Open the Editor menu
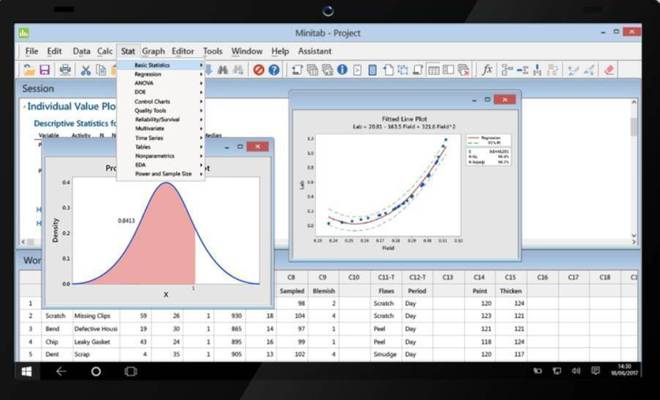Viewport: 660px width, 400px height. point(183,51)
